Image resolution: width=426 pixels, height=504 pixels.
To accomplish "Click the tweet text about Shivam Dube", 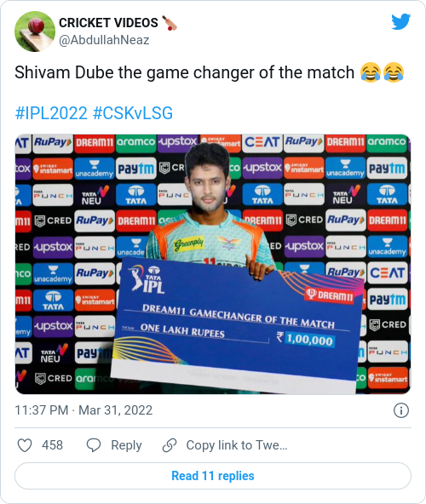I will (184, 72).
